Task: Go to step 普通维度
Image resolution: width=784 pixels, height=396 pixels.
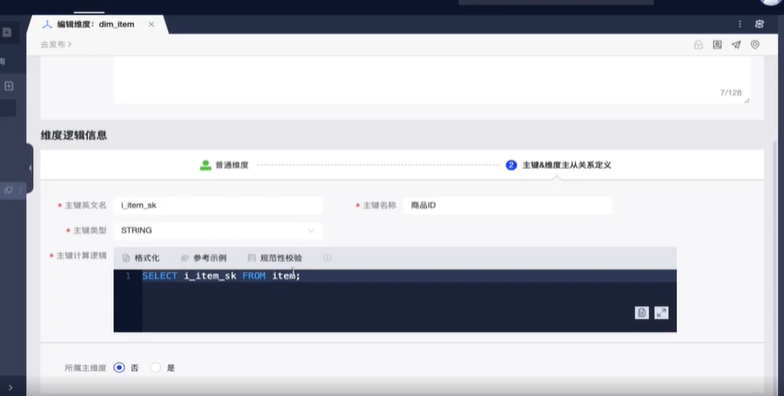Action: click(x=224, y=165)
